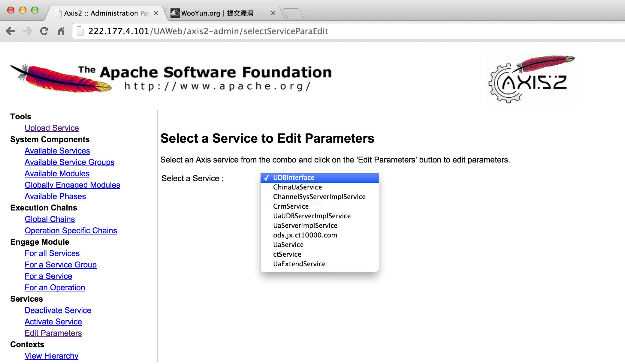Choose UaExtendService from the dropdown
Viewport: 625px width, 364px height.
click(x=320, y=264)
